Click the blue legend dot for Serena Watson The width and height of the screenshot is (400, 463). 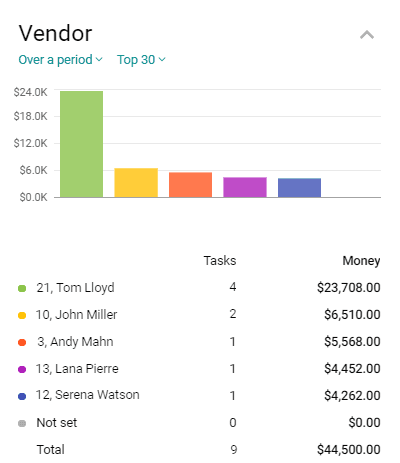[x=22, y=396]
